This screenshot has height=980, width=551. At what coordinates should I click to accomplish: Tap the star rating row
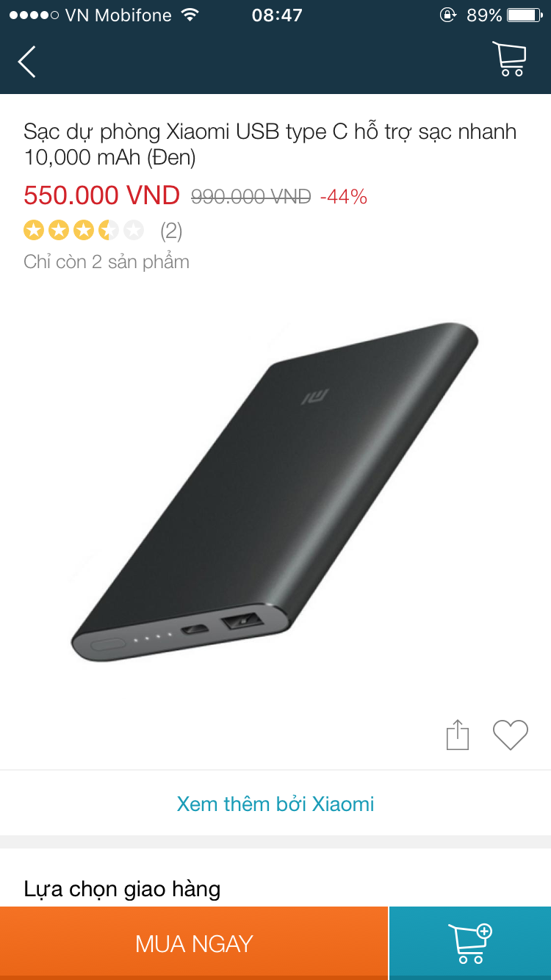pos(84,231)
